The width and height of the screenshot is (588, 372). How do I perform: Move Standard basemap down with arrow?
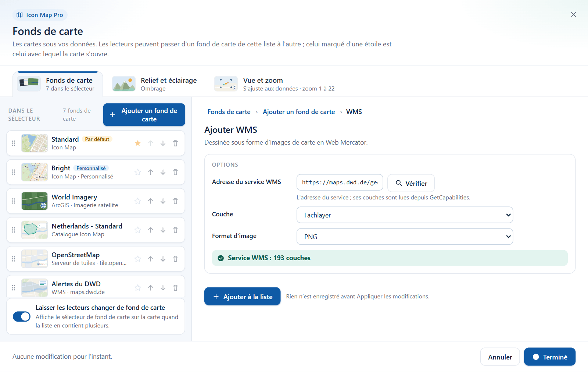coord(163,143)
